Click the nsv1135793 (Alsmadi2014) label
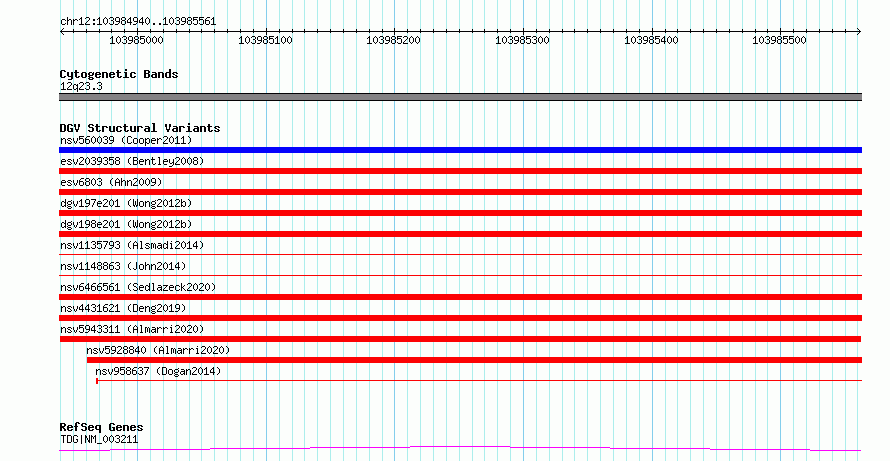The height and width of the screenshot is (461, 890). click(x=132, y=245)
